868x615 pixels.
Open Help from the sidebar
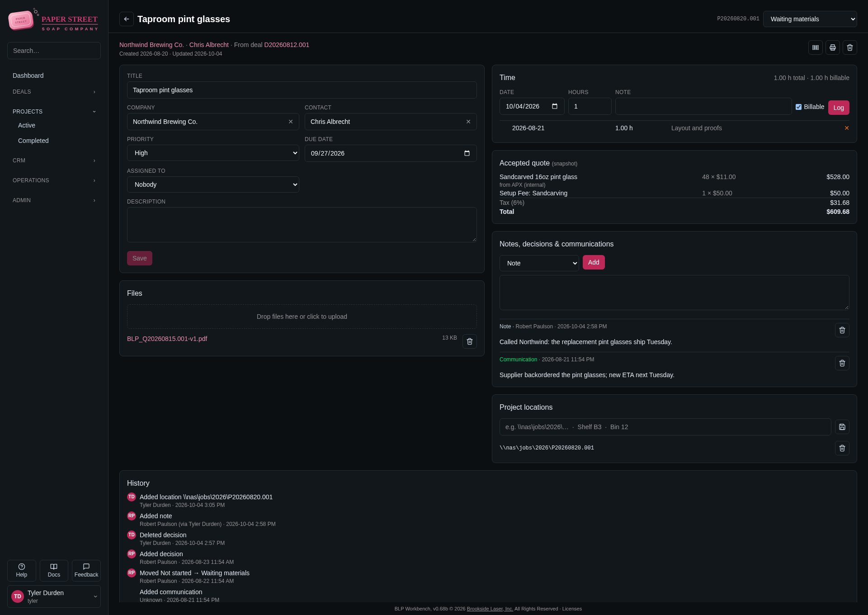click(x=22, y=571)
